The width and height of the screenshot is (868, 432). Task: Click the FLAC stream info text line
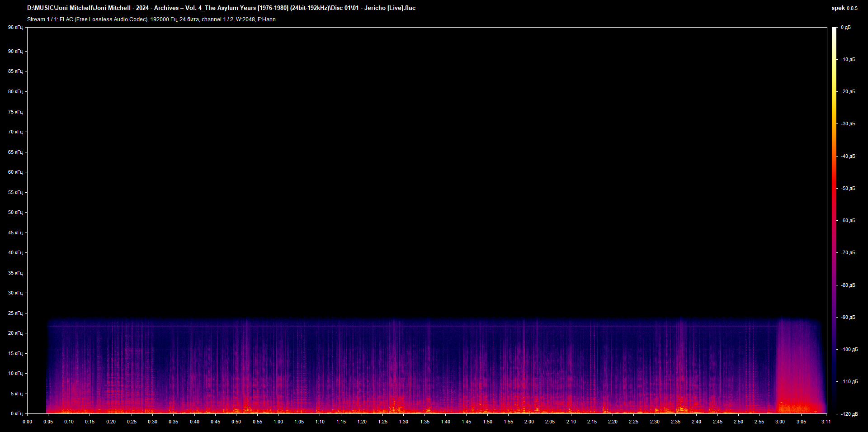151,19
